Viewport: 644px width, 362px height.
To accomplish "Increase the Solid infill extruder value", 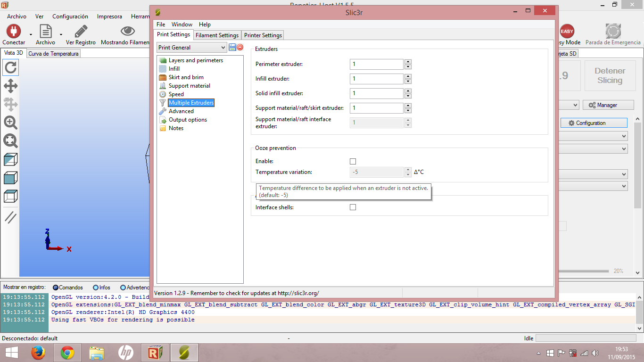I will click(408, 91).
